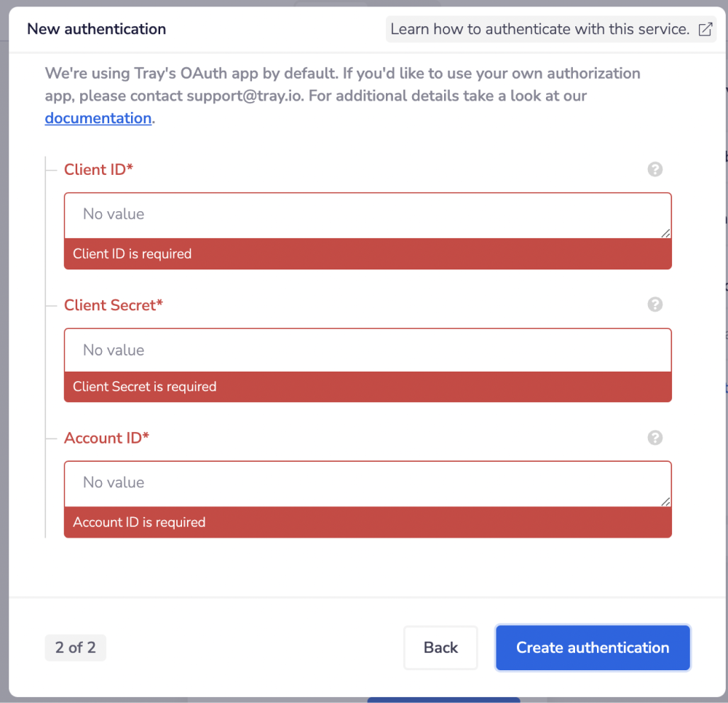Screen dimensions: 728x703
Task: Open the Client Secret help tooltip
Action: click(654, 305)
